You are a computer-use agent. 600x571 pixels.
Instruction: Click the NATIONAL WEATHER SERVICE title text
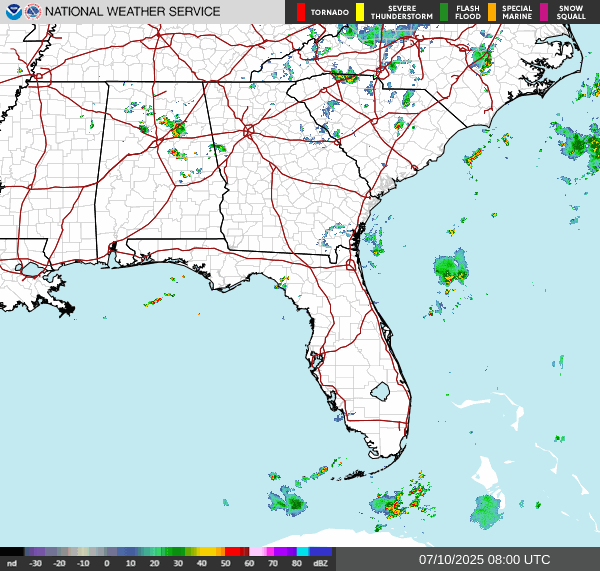point(132,12)
